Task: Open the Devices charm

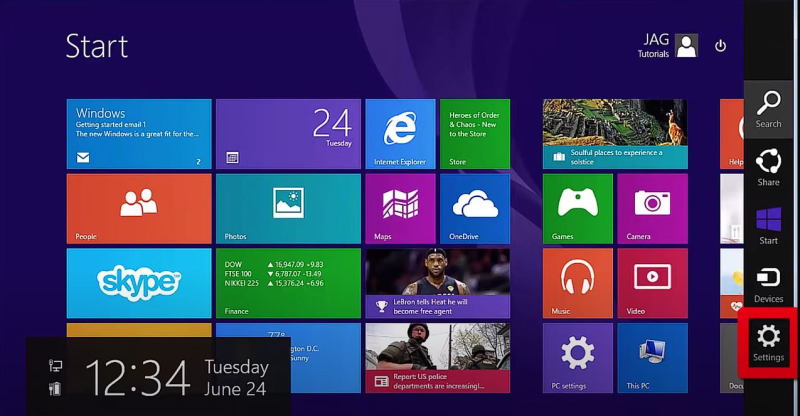Action: pos(768,284)
